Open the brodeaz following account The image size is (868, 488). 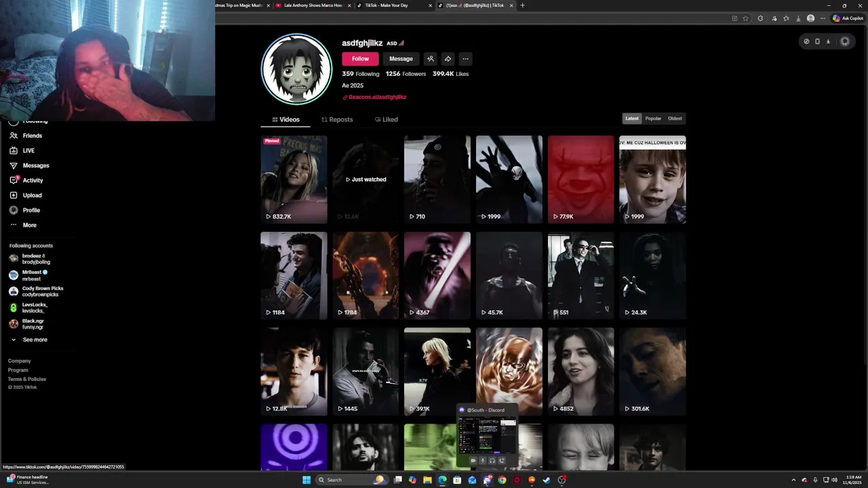point(29,259)
